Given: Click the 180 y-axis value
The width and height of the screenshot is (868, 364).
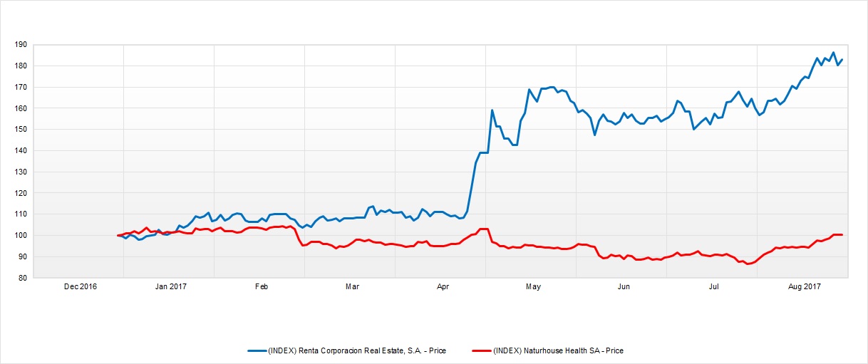Looking at the screenshot, I should [x=20, y=66].
